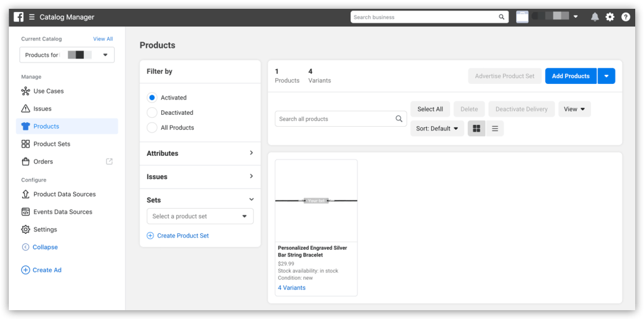Open the hamburger menu icon
644x319 pixels.
(x=31, y=17)
